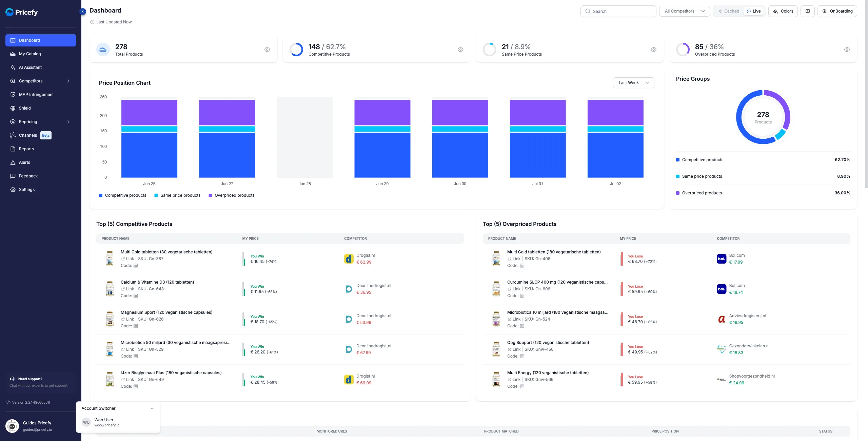Open the message panel icon beside Colors

(x=808, y=11)
